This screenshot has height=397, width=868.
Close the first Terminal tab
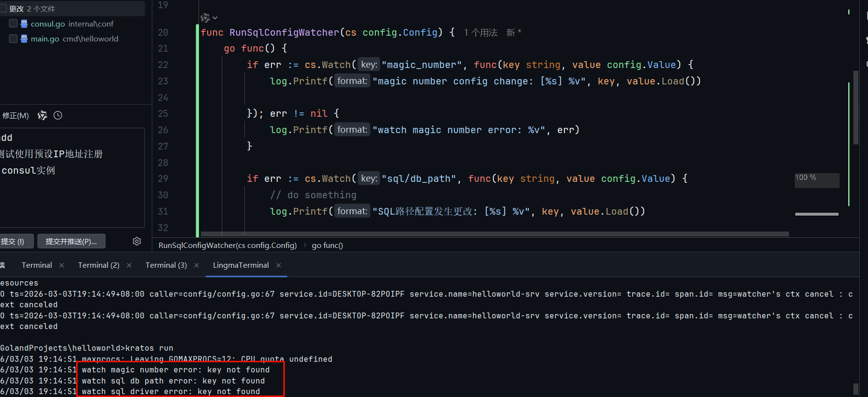click(62, 265)
